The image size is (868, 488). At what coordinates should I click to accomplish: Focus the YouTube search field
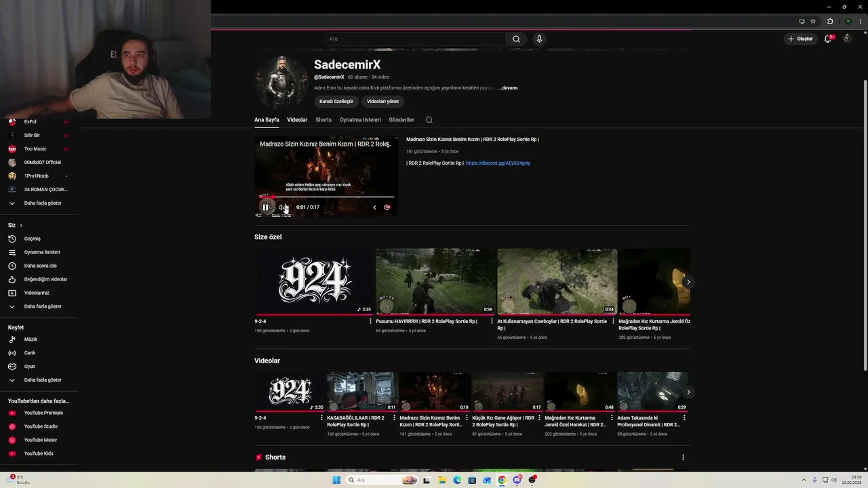[414, 39]
